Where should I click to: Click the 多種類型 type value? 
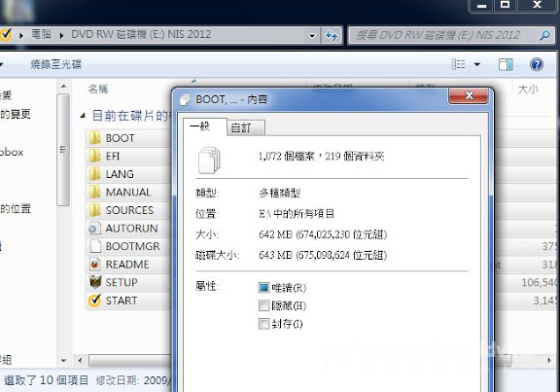click(x=279, y=193)
